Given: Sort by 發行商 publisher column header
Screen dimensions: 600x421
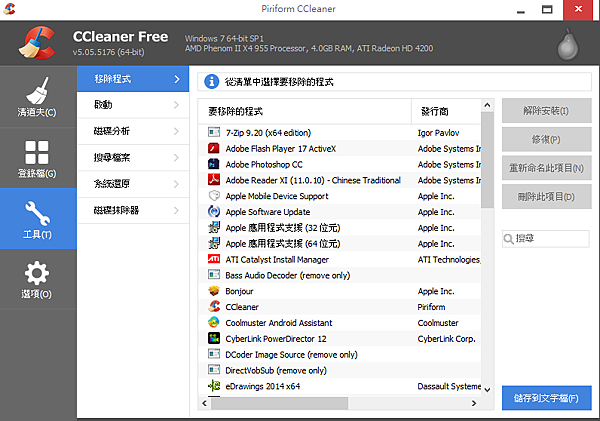Looking at the screenshot, I should click(446, 111).
